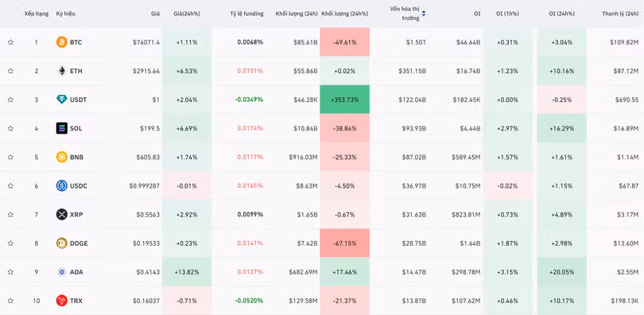Screen dimensions: 644x315
Task: Click ADA 24h price change +13.82%
Action: tap(187, 272)
